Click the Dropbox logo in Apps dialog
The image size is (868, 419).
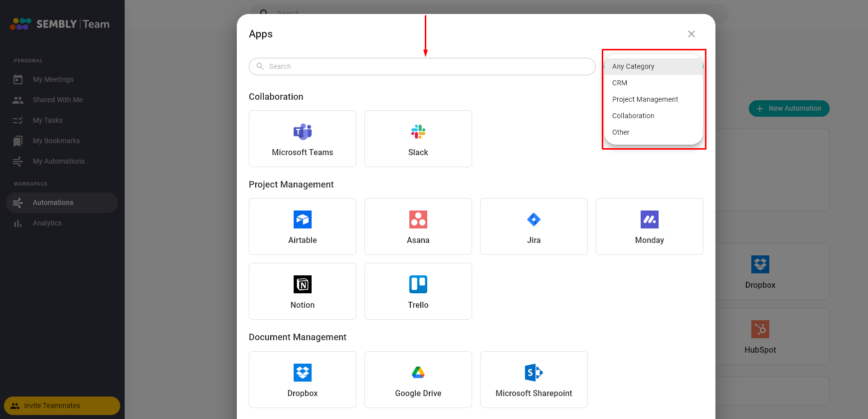click(x=303, y=373)
